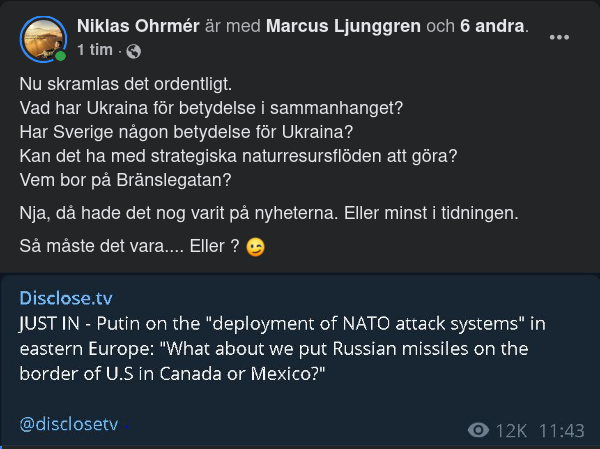The image size is (600, 449).
Task: Open the three-dot post options menu
Action: coord(560,38)
